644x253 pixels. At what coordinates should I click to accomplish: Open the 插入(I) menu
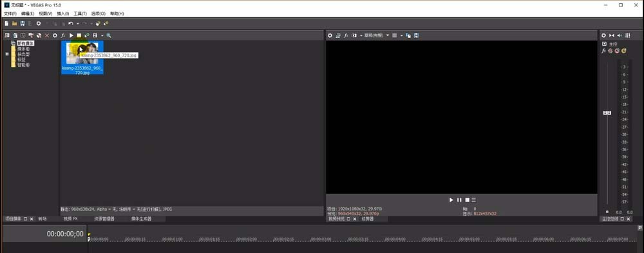[x=63, y=14]
